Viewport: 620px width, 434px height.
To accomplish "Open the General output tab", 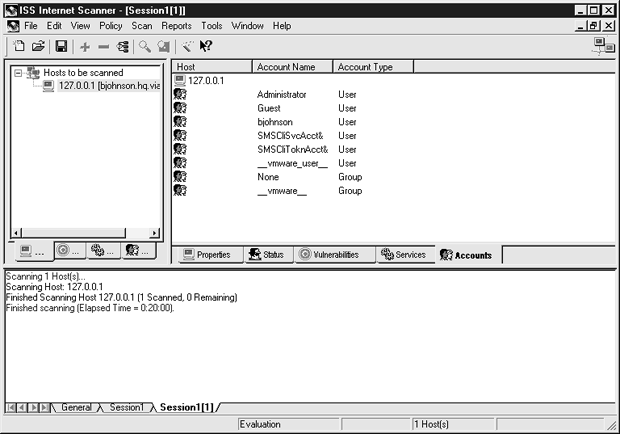I will (76, 408).
